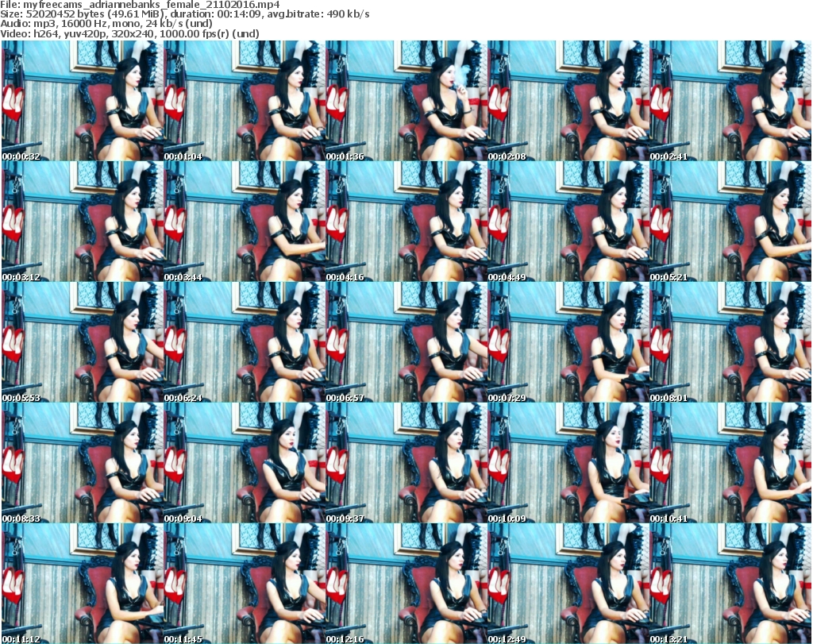The height and width of the screenshot is (644, 813).
Task: Select the frame stamped 00:10:41
Action: pyautogui.click(x=730, y=463)
